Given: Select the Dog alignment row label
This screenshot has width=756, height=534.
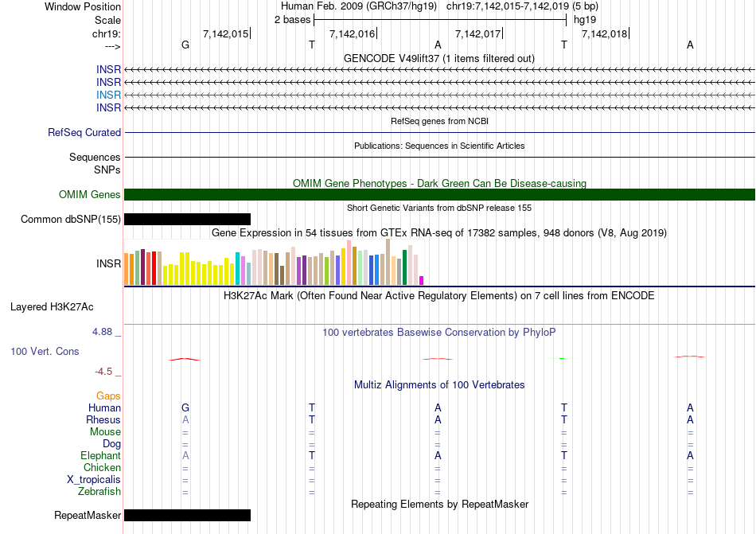Looking at the screenshot, I should (111, 443).
